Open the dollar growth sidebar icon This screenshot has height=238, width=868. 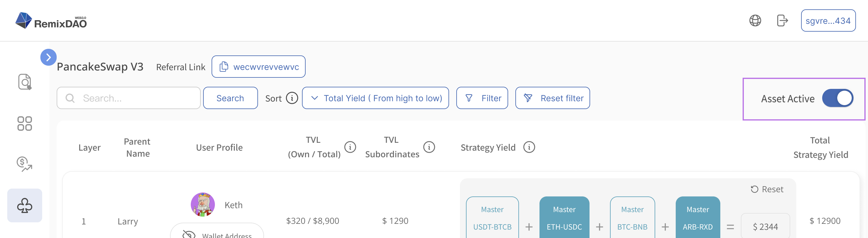coord(25,164)
